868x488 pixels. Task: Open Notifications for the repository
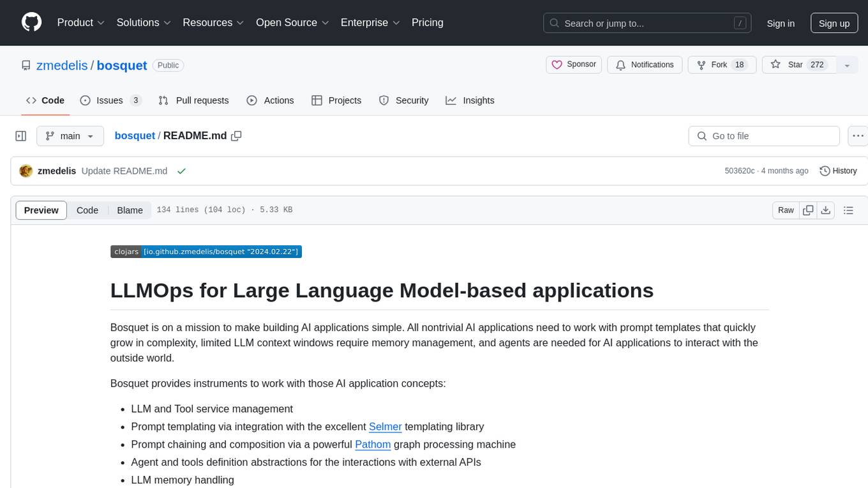coord(645,65)
